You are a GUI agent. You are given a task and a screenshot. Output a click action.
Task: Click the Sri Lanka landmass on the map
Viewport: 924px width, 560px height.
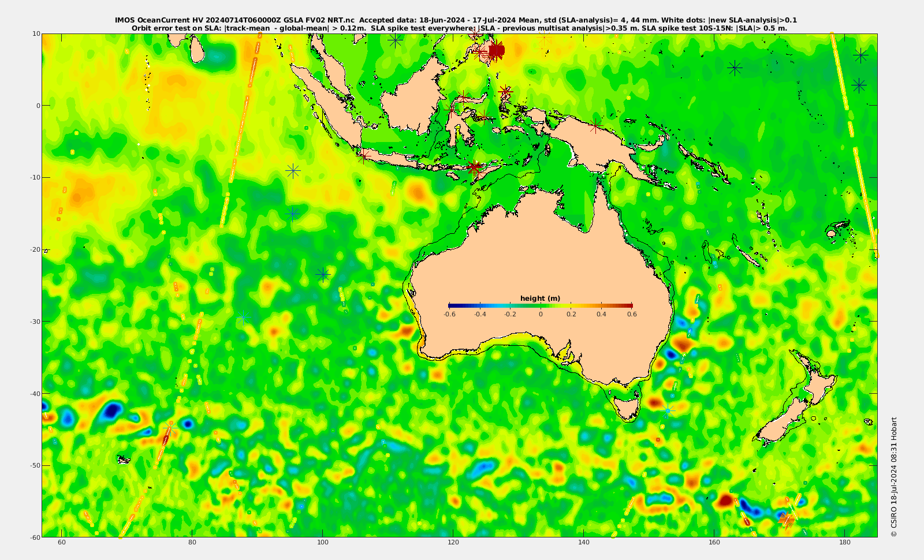coord(198,51)
